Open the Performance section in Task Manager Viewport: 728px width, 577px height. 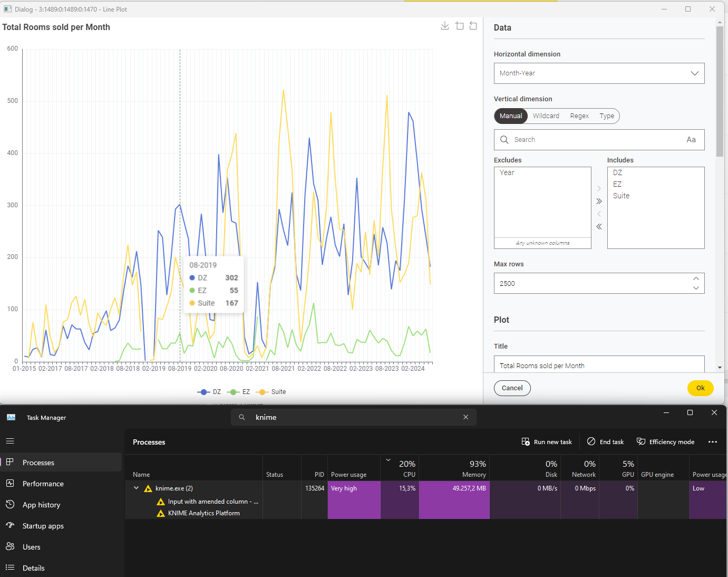click(43, 483)
